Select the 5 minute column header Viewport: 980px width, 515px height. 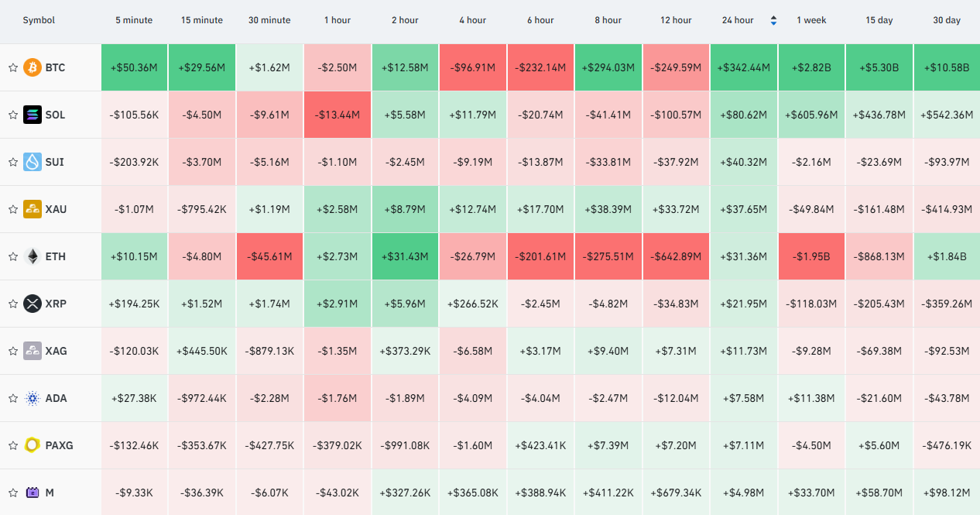pos(134,20)
